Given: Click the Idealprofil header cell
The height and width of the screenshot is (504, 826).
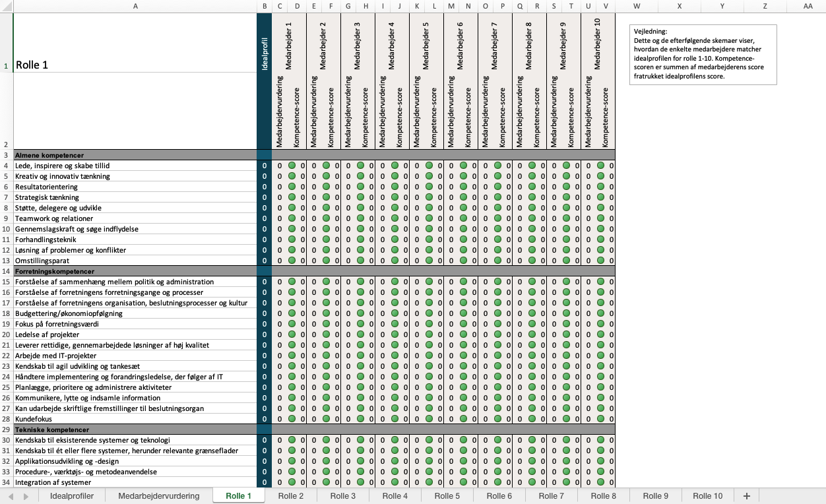Looking at the screenshot, I should (265, 80).
